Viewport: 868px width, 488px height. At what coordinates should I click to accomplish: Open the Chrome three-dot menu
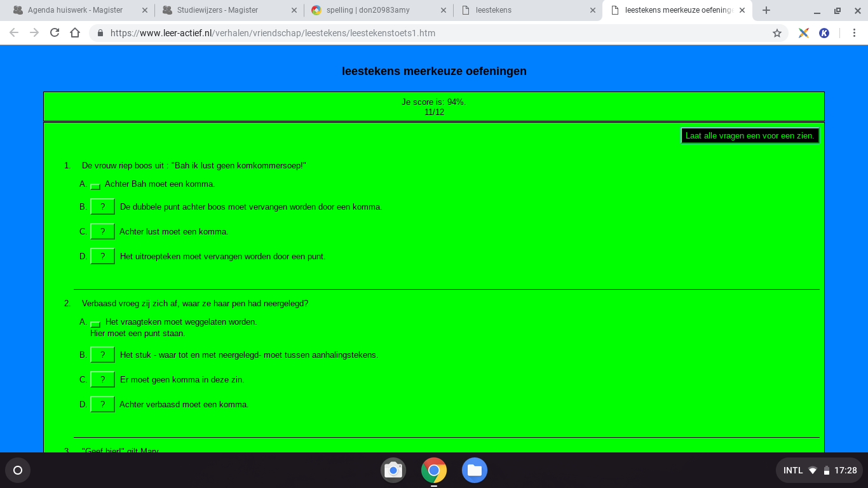[852, 33]
